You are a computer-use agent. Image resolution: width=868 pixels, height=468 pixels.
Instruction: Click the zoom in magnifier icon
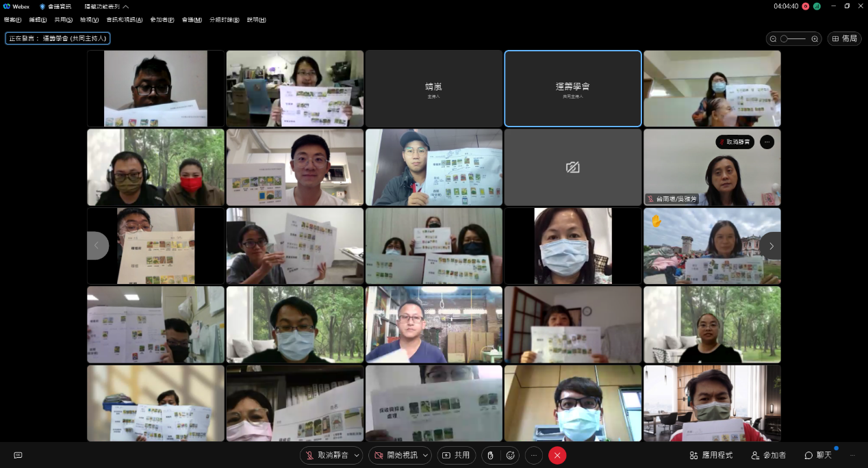coord(814,39)
